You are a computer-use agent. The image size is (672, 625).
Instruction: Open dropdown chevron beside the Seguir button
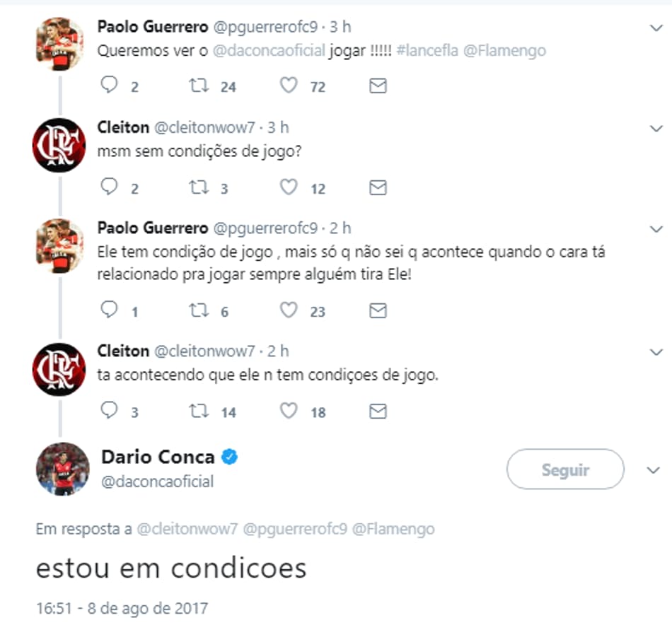[655, 471]
